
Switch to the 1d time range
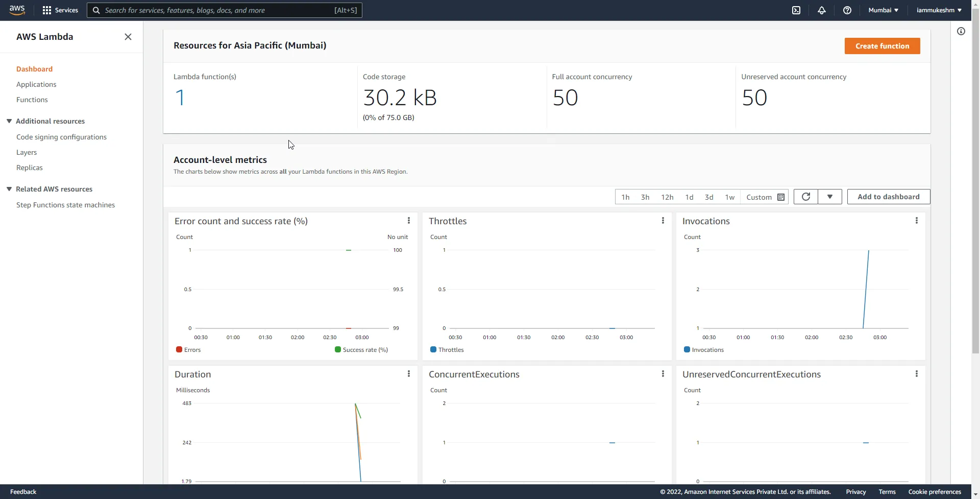click(x=689, y=197)
